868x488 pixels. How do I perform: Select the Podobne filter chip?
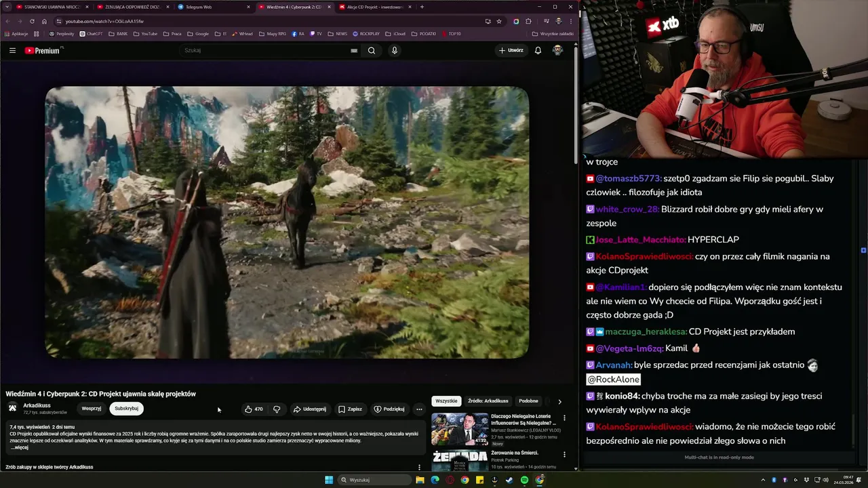pos(528,401)
